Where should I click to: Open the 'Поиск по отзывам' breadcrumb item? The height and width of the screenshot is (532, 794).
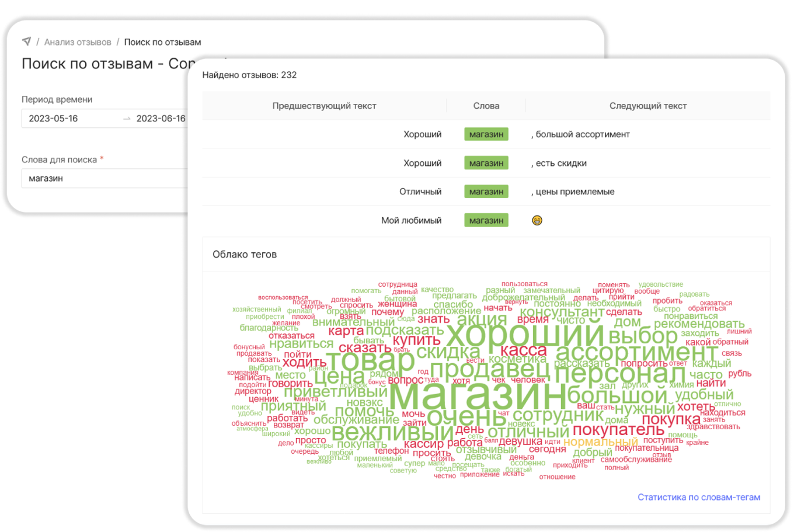click(x=161, y=41)
